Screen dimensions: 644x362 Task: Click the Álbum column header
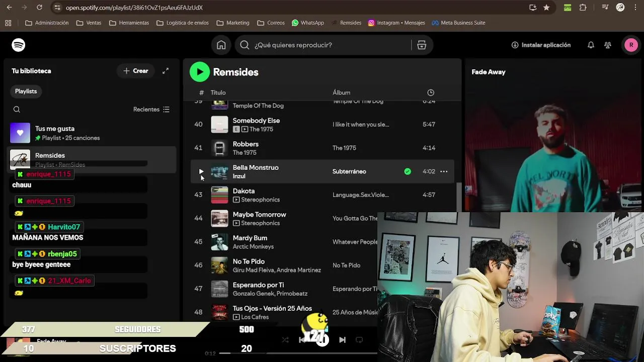click(341, 93)
